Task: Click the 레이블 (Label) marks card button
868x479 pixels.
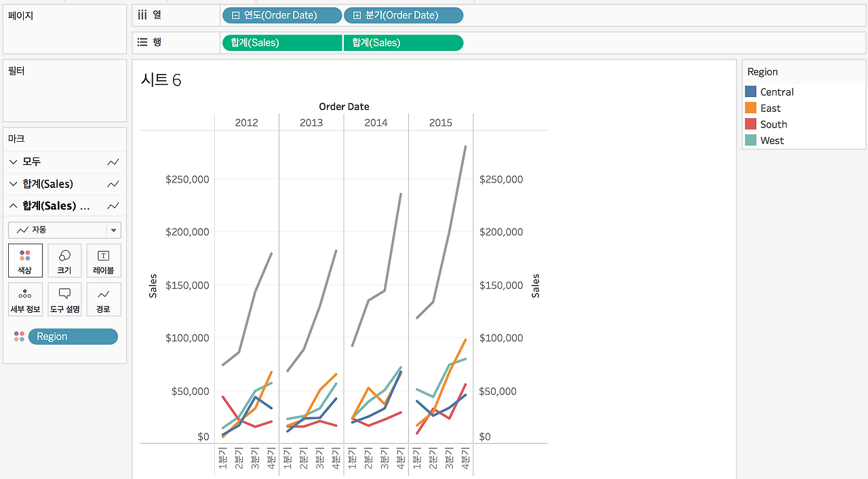Action: [x=104, y=261]
